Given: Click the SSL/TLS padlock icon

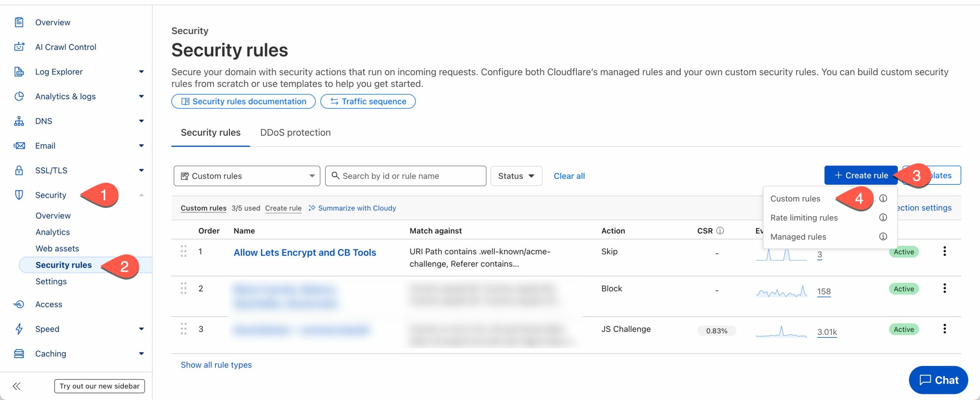Looking at the screenshot, I should pos(19,170).
